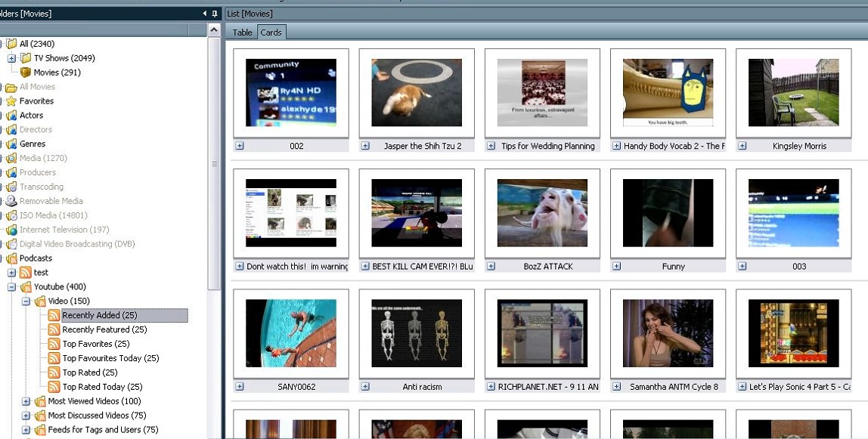Select Internet Television (197) item
Viewport: 868px width, 439px height.
pos(64,230)
